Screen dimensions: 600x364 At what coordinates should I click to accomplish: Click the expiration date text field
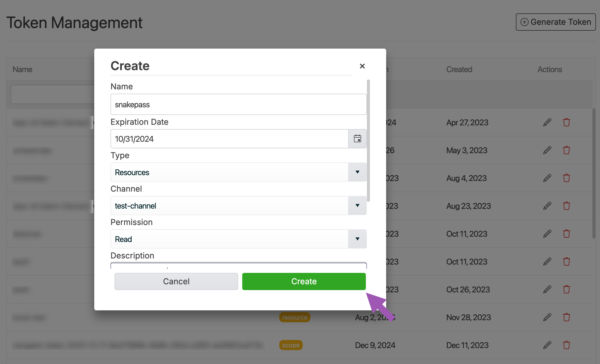point(229,139)
